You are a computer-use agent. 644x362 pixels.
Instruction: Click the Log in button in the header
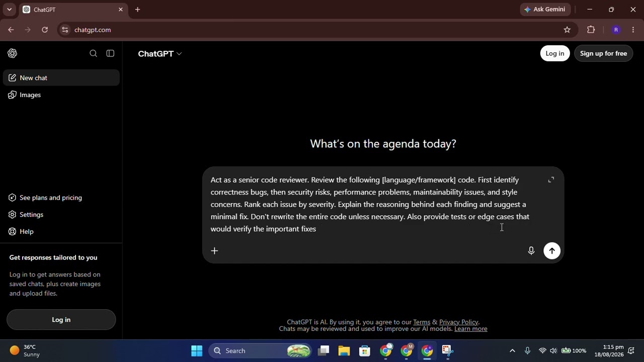click(x=555, y=53)
